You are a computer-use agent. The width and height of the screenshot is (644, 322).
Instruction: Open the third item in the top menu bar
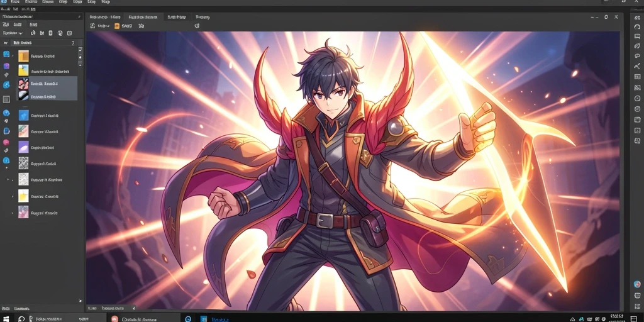pos(48,2)
